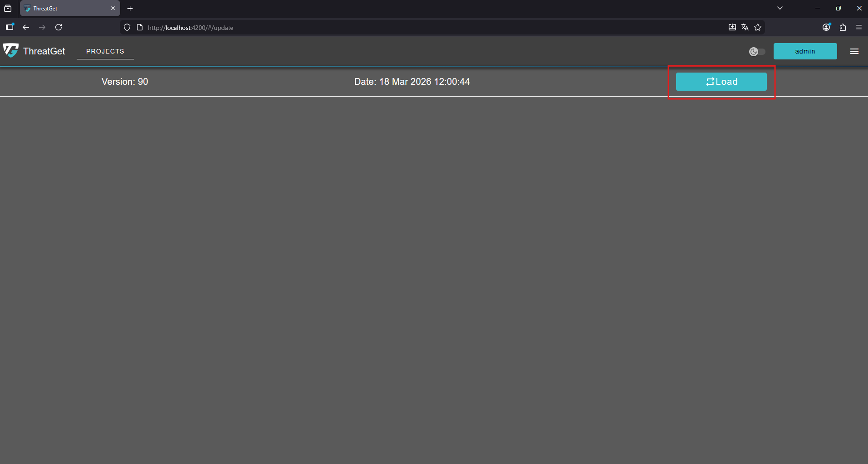The image size is (868, 464).
Task: Open the PROJECTS tab
Action: click(105, 51)
